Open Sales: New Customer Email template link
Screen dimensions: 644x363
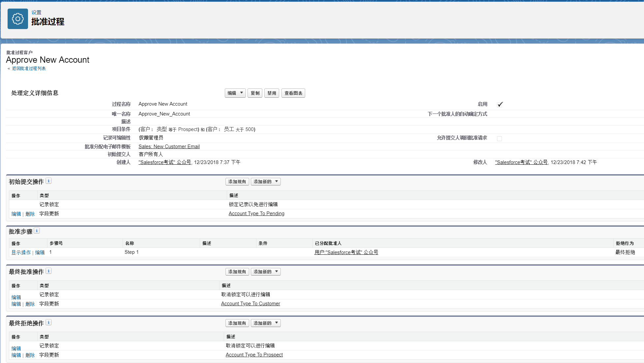tap(169, 147)
